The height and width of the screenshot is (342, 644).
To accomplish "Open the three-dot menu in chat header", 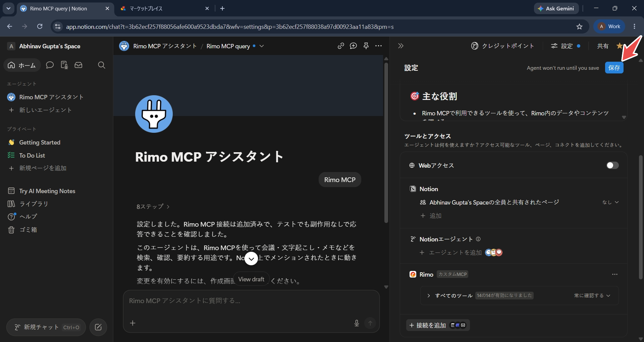I will click(379, 46).
